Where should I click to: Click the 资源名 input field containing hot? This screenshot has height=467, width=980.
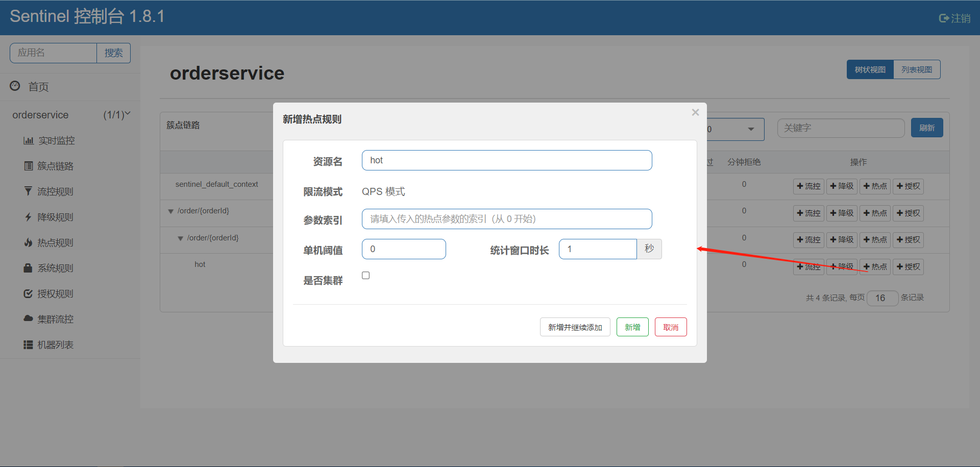coord(507,160)
